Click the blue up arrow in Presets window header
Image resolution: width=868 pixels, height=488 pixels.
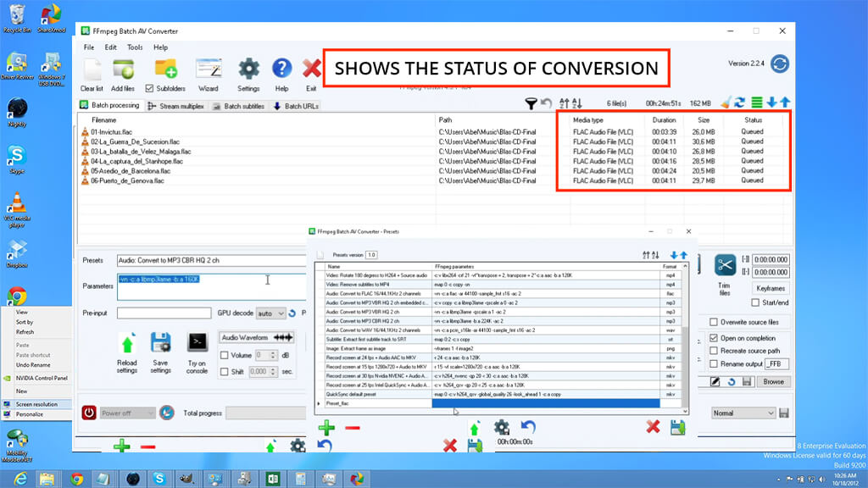click(684, 255)
